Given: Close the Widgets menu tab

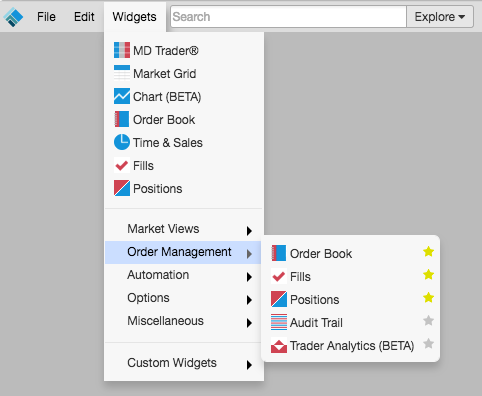Looking at the screenshot, I should [135, 17].
